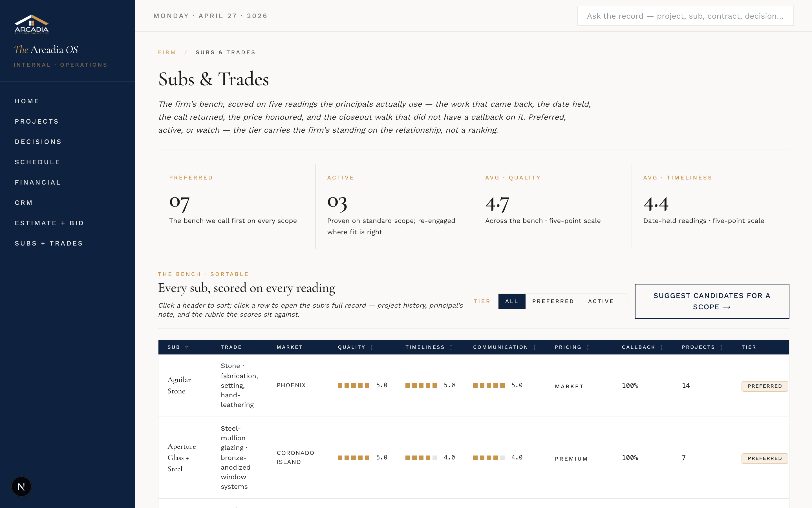Sort by the Projects column sort icon
The width and height of the screenshot is (812, 508).
(x=721, y=347)
